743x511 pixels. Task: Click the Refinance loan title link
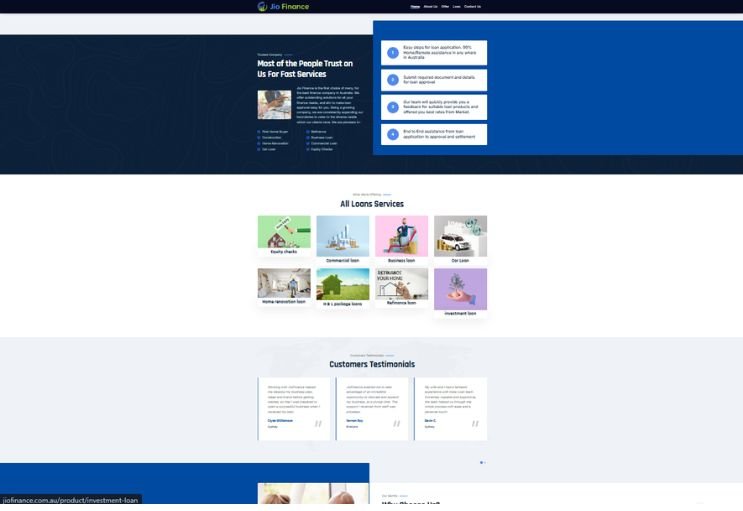click(401, 302)
